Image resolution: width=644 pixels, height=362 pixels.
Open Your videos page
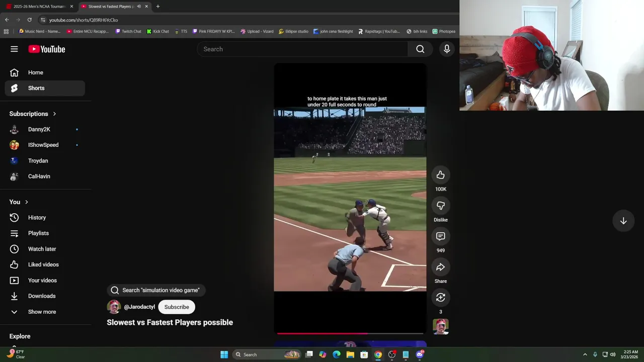(45, 281)
